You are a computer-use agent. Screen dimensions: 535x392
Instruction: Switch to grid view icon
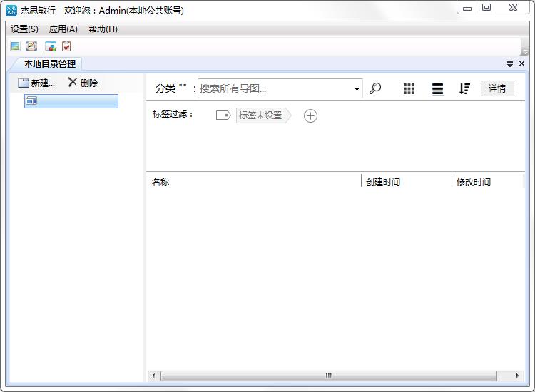coord(409,88)
